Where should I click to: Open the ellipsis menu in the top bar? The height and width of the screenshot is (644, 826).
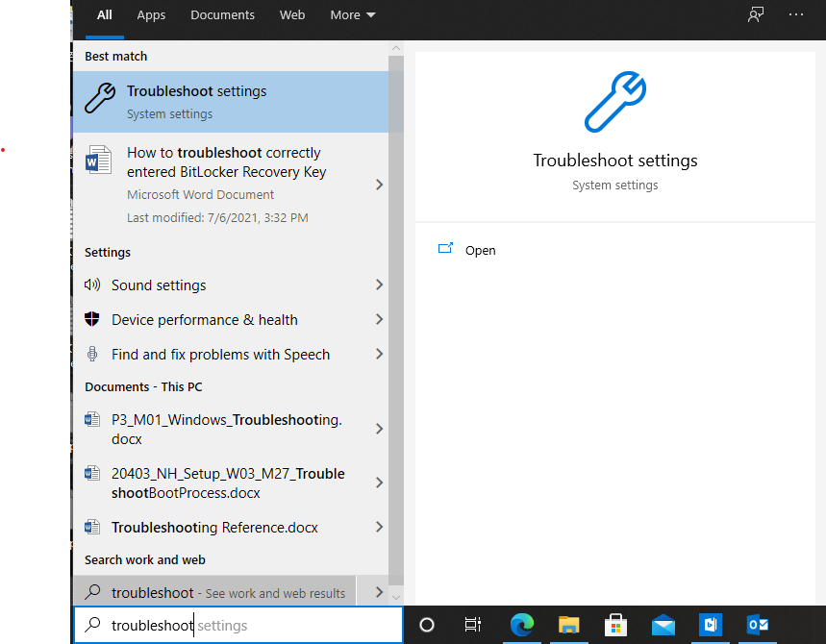tap(796, 14)
